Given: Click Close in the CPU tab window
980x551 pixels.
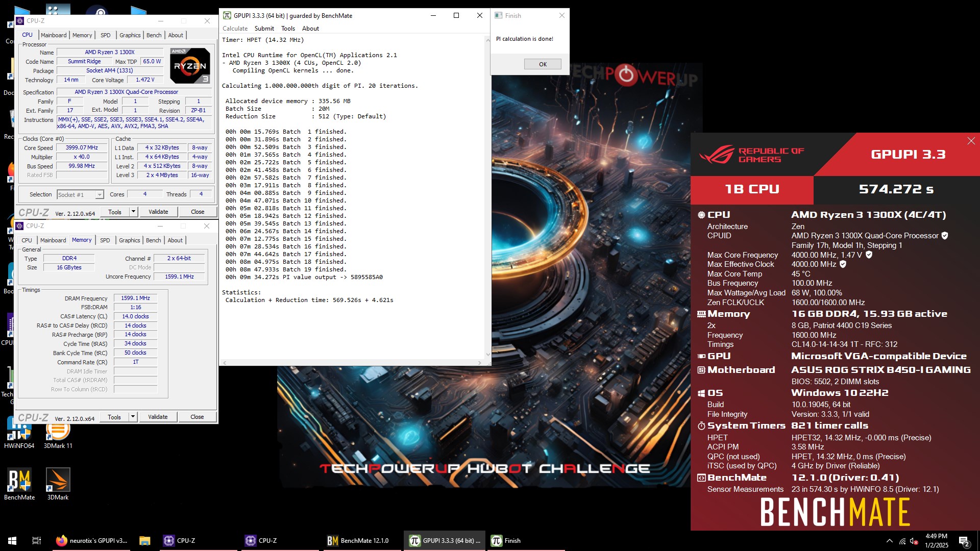Looking at the screenshot, I should (198, 212).
